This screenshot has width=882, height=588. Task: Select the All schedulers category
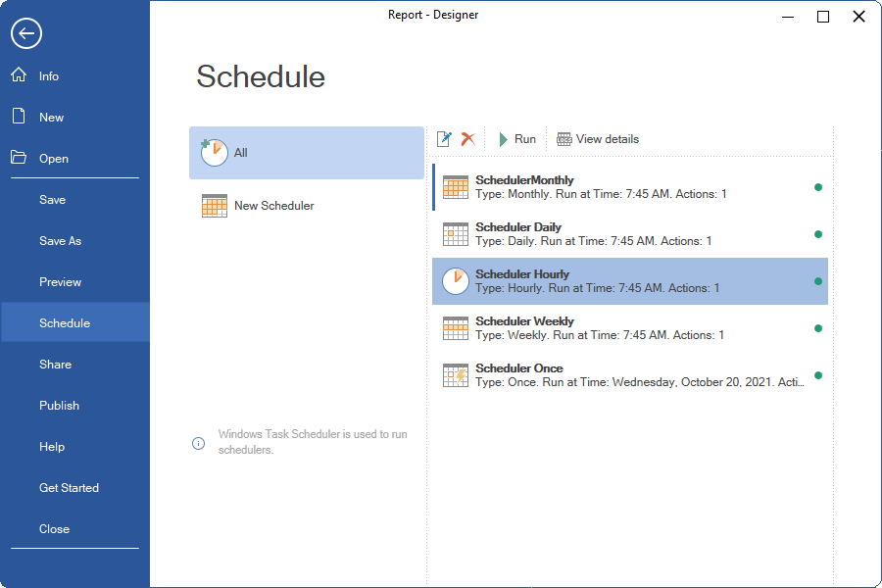(306, 153)
